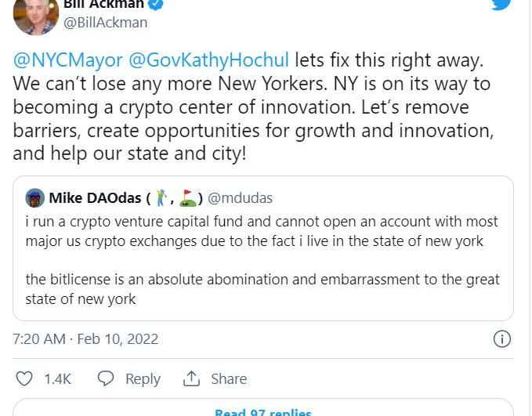
Task: Click the Twitter bird logo icon
Action: click(501, 4)
